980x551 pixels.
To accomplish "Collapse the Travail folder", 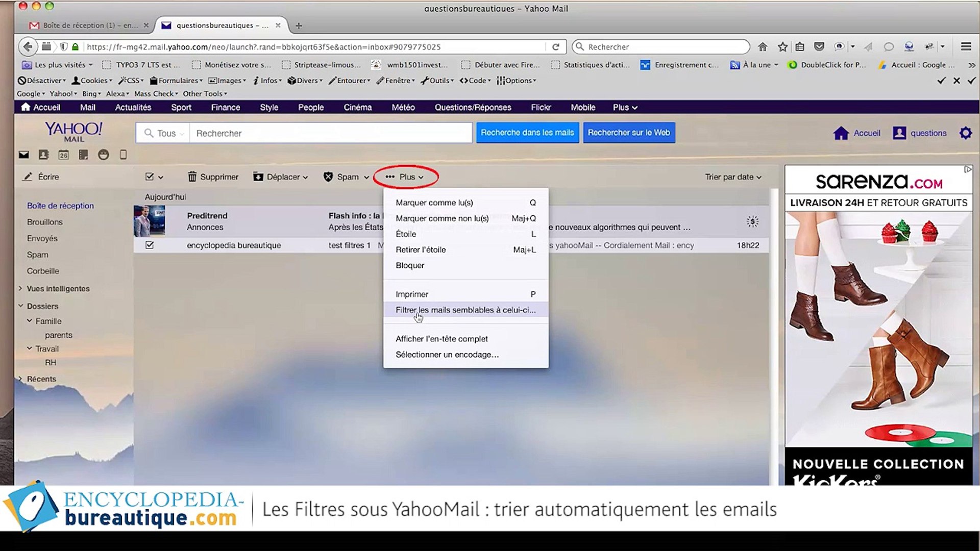I will 30,348.
